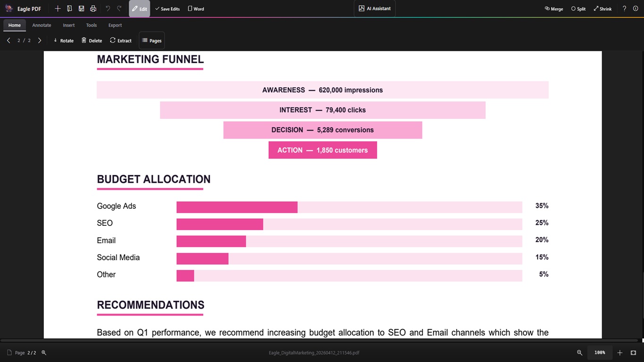Open the AI Assistant

point(374,8)
